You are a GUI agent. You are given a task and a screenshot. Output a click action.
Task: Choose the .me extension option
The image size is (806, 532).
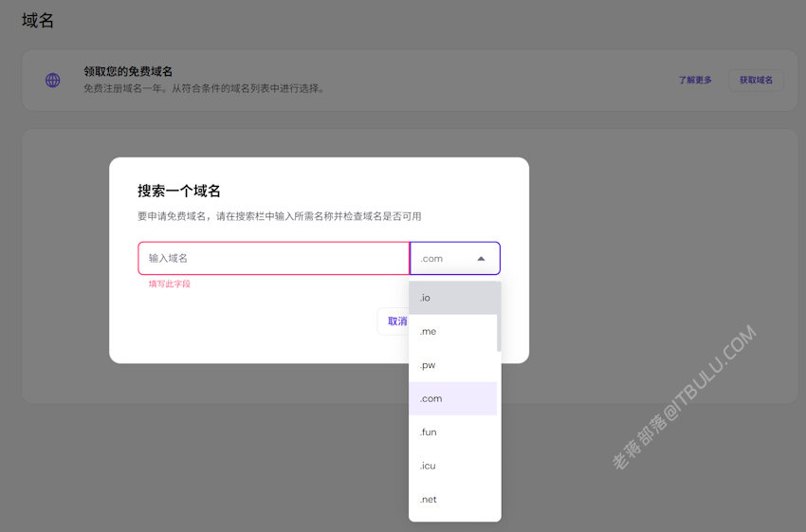[453, 332]
